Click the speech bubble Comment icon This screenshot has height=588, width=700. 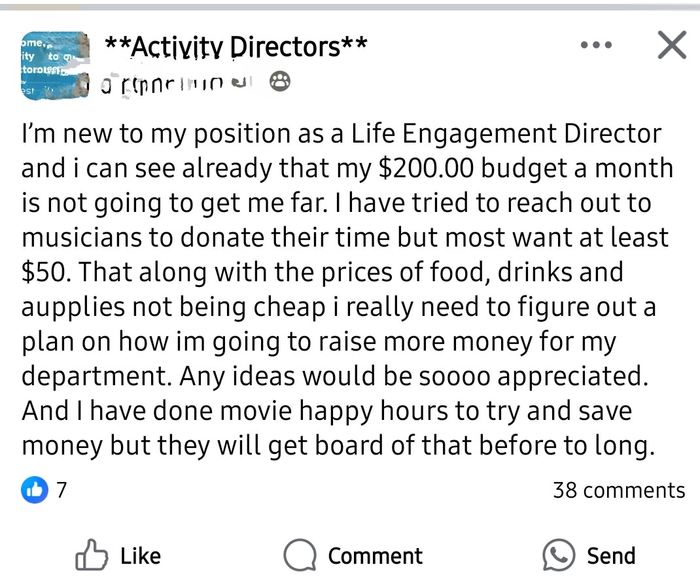[x=298, y=555]
